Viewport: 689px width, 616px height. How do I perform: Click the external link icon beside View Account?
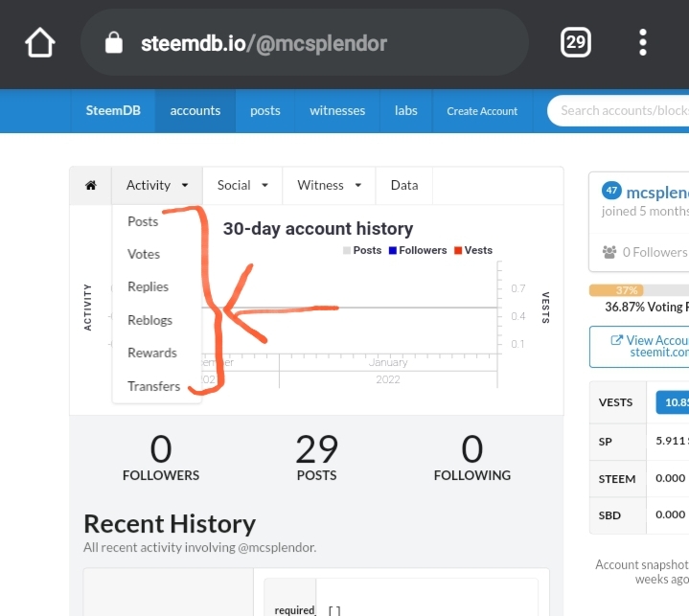[x=616, y=340]
